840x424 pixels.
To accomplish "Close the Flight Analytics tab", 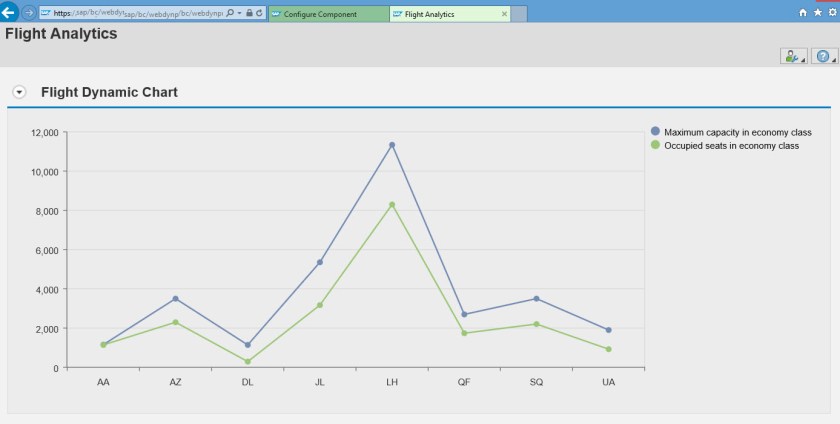I will (x=504, y=14).
